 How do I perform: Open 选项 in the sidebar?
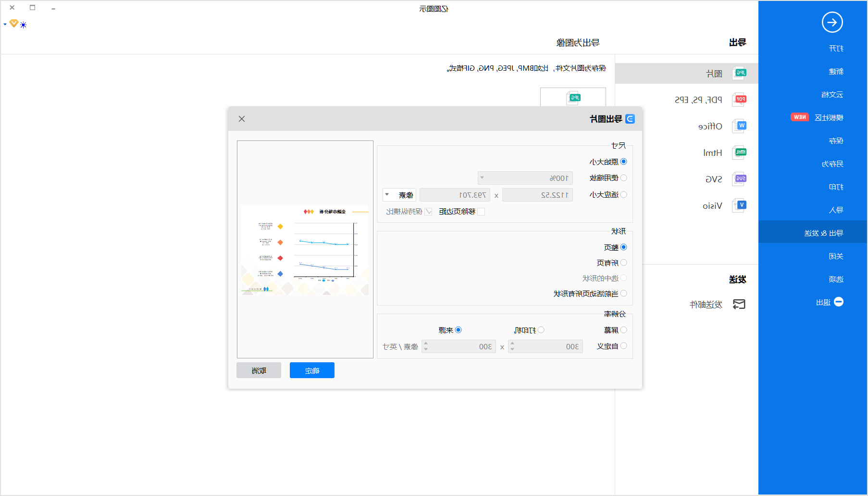coord(836,280)
